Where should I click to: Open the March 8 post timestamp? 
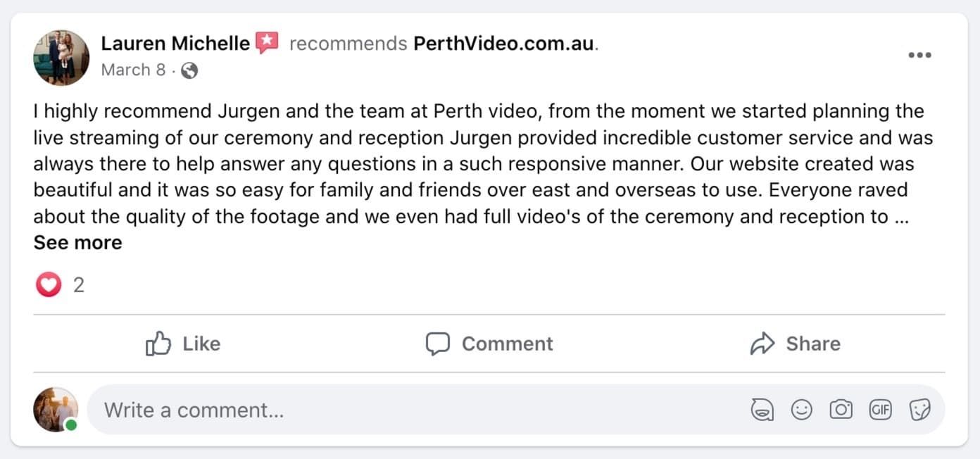[x=133, y=70]
